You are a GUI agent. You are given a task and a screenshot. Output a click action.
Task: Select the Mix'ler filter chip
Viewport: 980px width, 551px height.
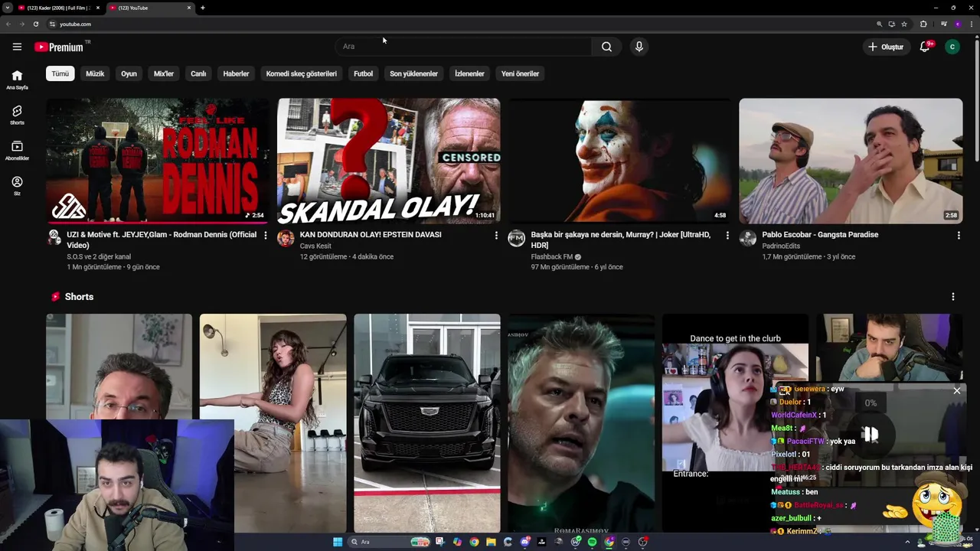pos(164,73)
